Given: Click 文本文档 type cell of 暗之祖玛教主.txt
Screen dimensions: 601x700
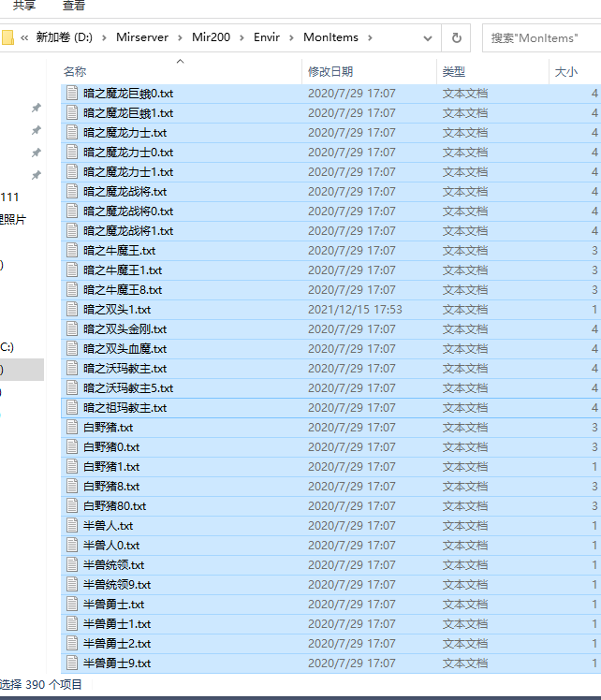Looking at the screenshot, I should coord(465,408).
